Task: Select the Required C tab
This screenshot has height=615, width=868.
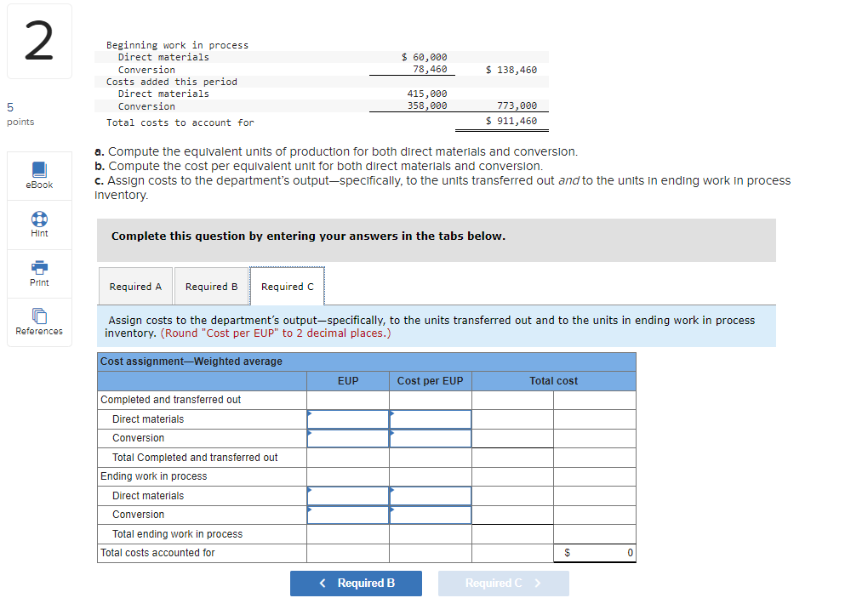Action: 287,286
